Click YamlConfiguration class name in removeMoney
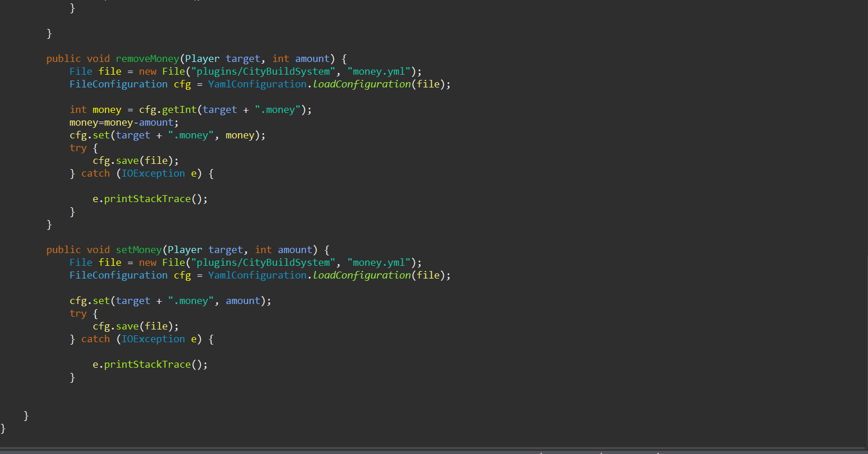The width and height of the screenshot is (868, 454). point(258,84)
